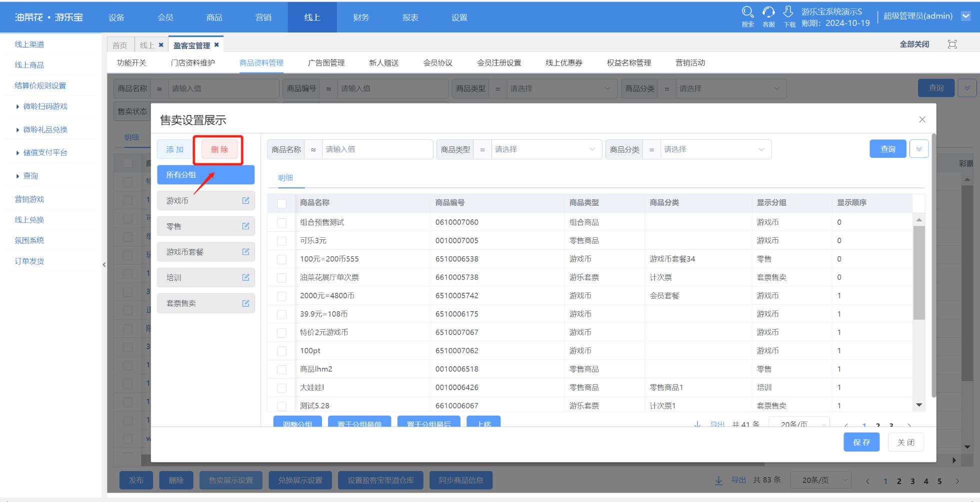Expand advanced filters next to background 查询 button
The width and height of the screenshot is (980, 502).
[967, 88]
